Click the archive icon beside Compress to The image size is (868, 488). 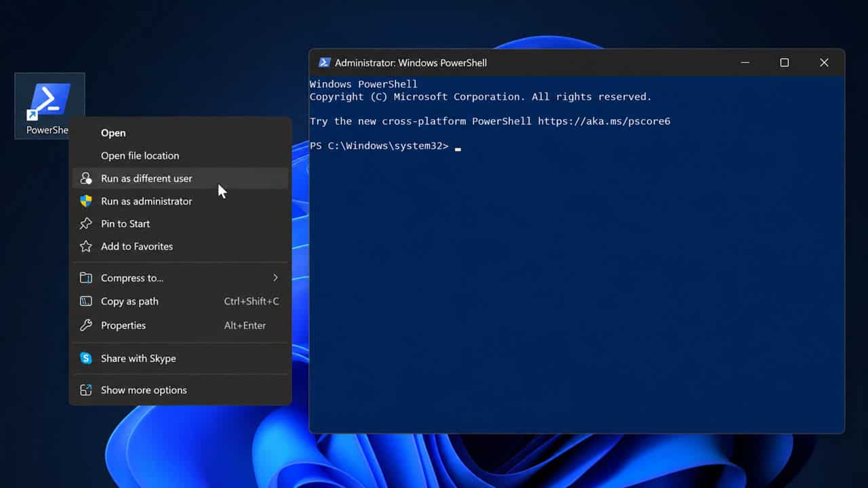[x=86, y=278]
